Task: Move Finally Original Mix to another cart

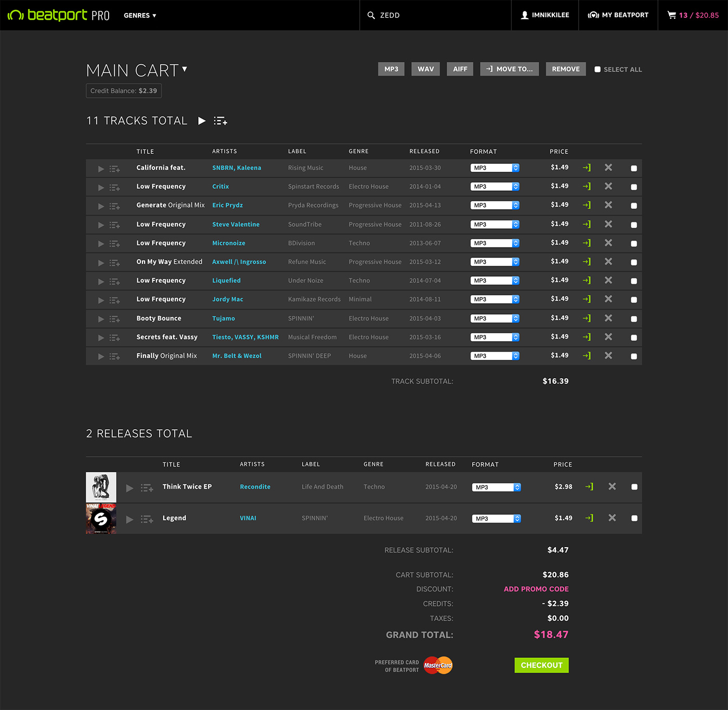Action: point(587,356)
